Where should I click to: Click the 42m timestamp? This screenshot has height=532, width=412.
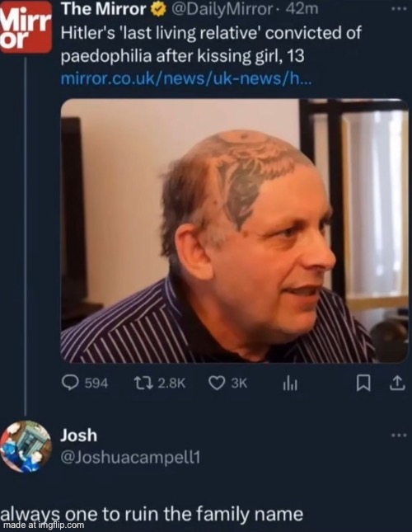coord(302,10)
